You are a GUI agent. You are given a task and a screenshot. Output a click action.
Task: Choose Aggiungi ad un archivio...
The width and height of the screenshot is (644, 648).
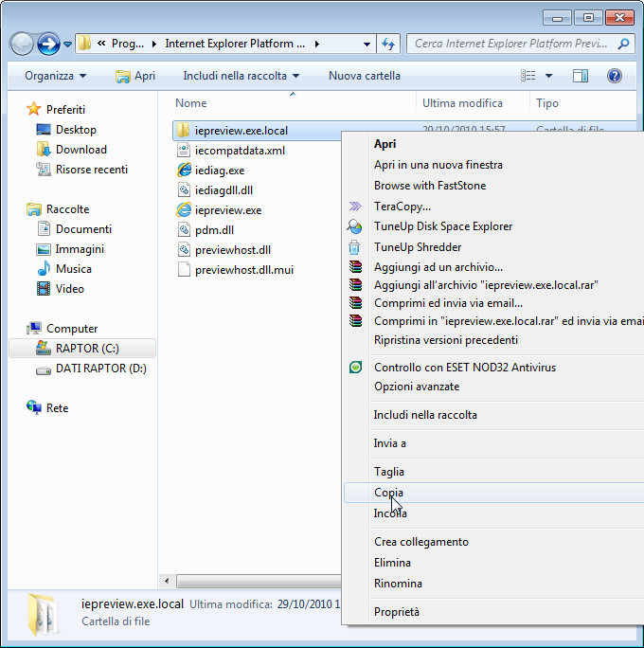(x=438, y=267)
